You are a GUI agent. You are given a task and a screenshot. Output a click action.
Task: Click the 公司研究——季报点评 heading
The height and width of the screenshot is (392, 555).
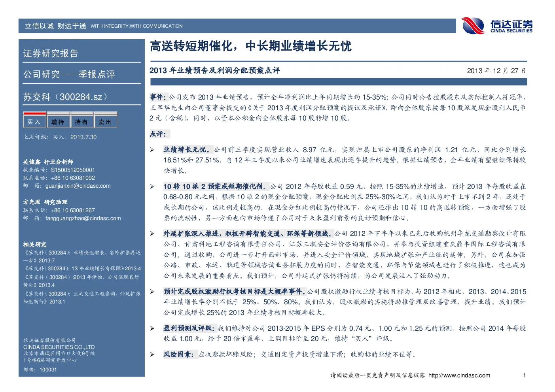point(69,74)
